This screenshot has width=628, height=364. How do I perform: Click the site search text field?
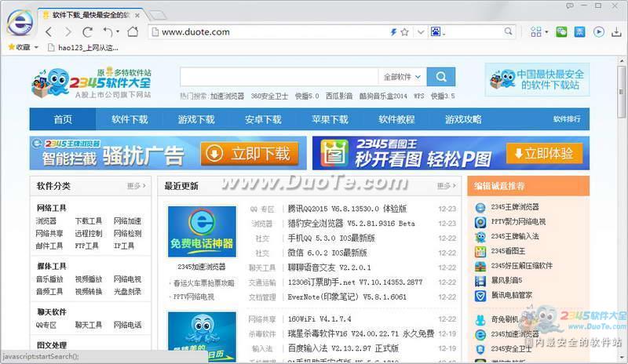tap(279, 77)
